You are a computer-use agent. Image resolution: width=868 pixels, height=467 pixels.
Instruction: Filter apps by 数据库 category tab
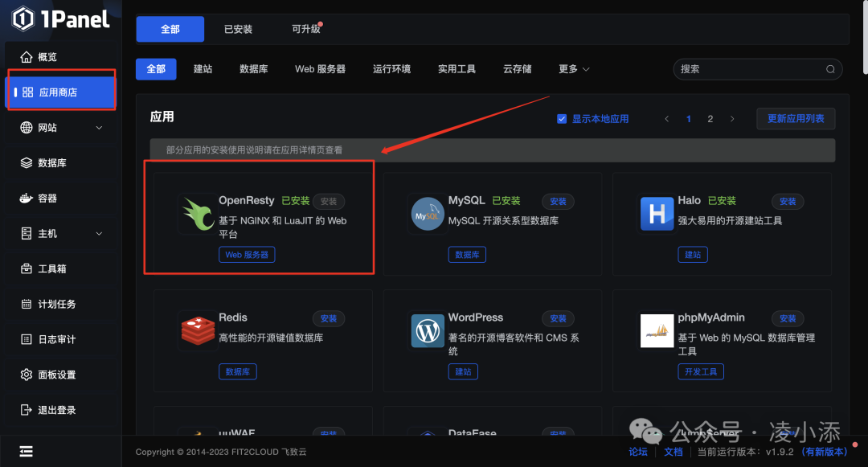click(x=253, y=69)
